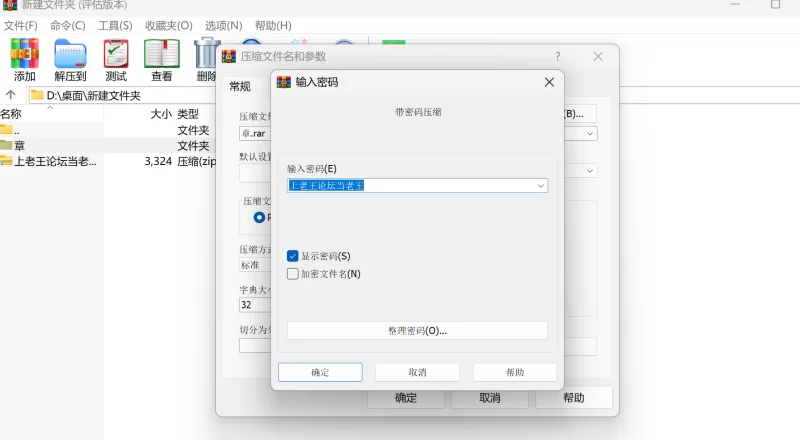Open the Tools (工具) menu
Image resolution: width=800 pixels, height=440 pixels.
pyautogui.click(x=115, y=26)
